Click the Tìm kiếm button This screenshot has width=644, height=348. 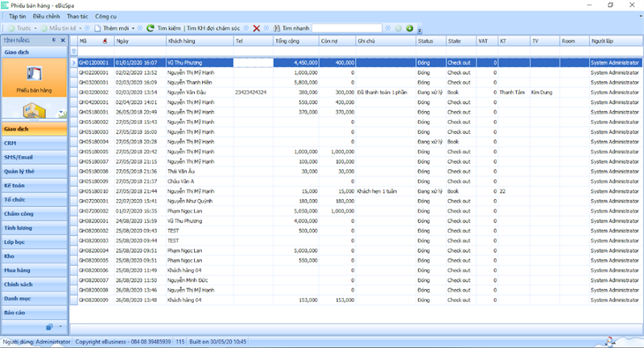click(x=168, y=28)
